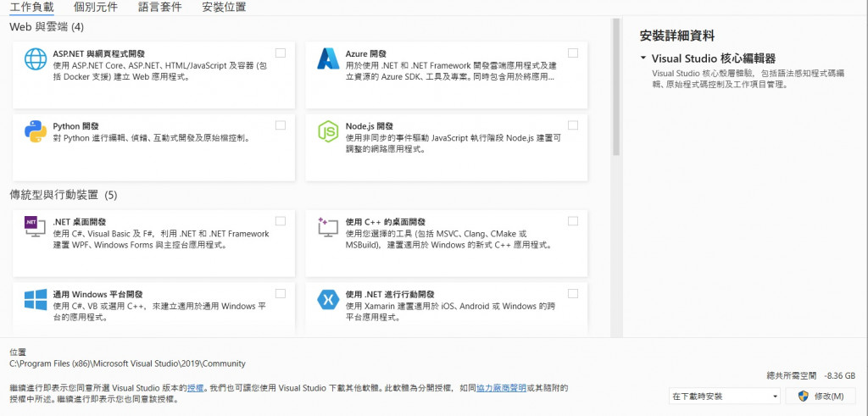This screenshot has width=868, height=416.
Task: Check the Azure 開發 workload checkbox
Action: coord(573,53)
